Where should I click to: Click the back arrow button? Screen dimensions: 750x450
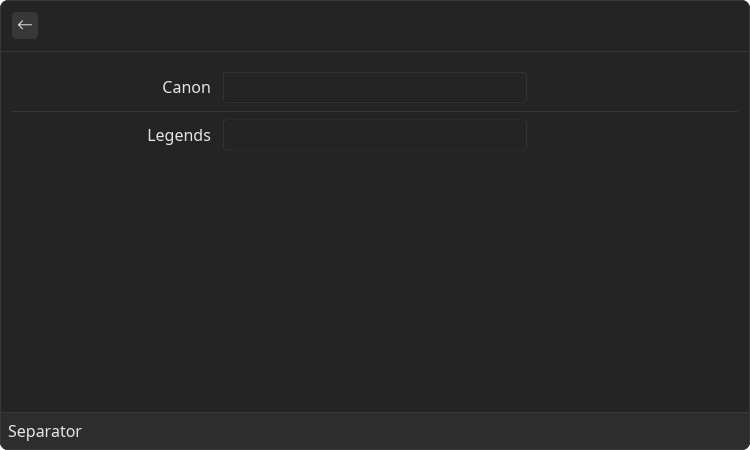(x=25, y=25)
